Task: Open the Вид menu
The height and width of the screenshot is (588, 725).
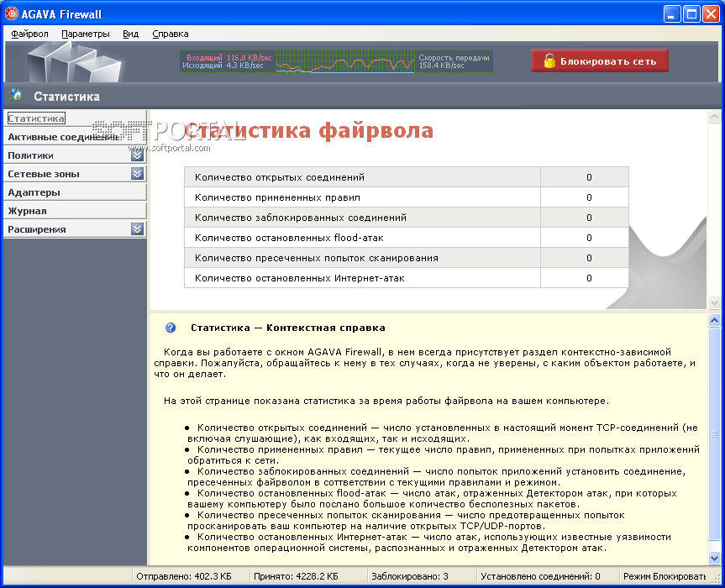Action: [x=131, y=34]
